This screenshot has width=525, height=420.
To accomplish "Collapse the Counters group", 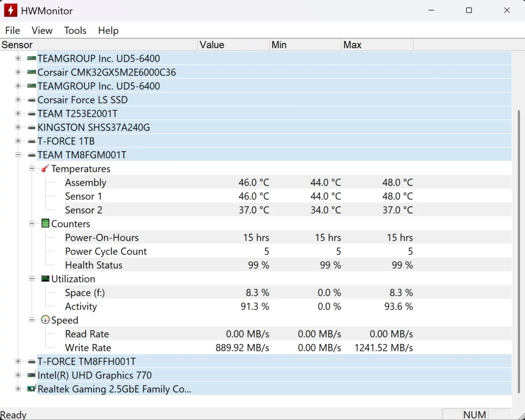I will tap(32, 223).
